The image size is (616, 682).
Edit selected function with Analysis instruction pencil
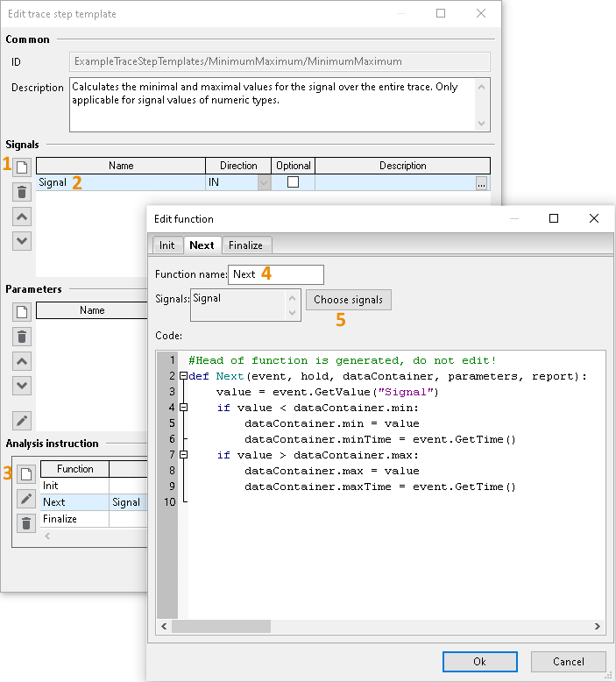[x=26, y=499]
